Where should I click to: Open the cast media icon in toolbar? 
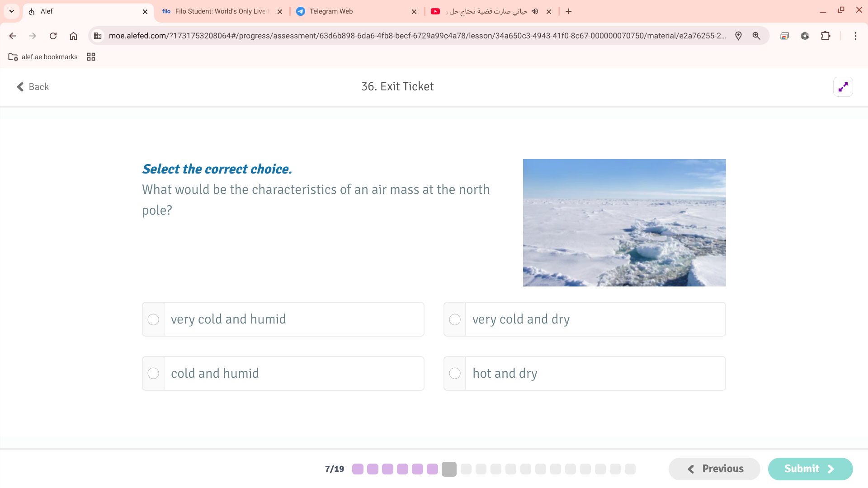coord(784,36)
